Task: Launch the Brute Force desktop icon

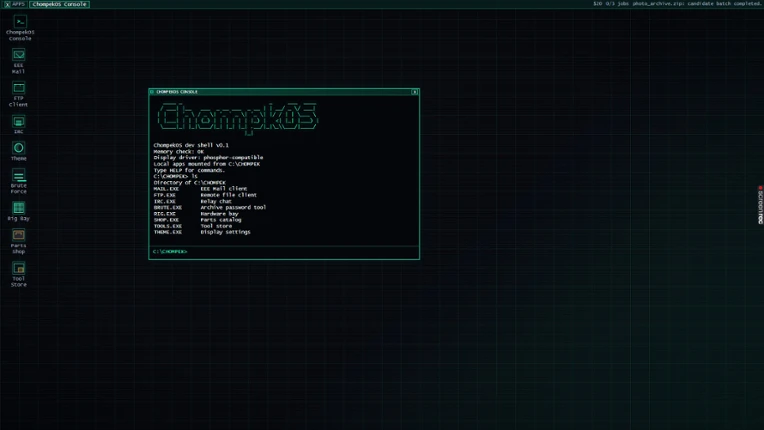Action: point(19,181)
